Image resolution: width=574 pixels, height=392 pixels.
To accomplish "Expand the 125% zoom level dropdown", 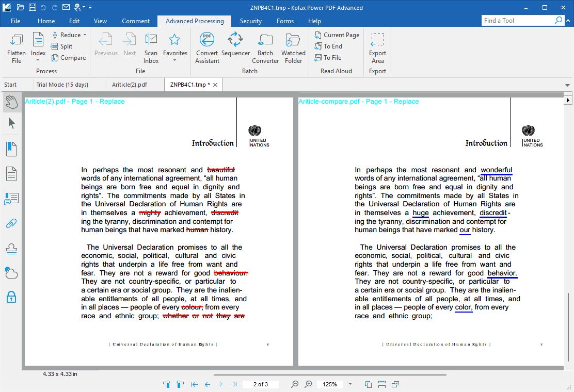I will [x=349, y=384].
